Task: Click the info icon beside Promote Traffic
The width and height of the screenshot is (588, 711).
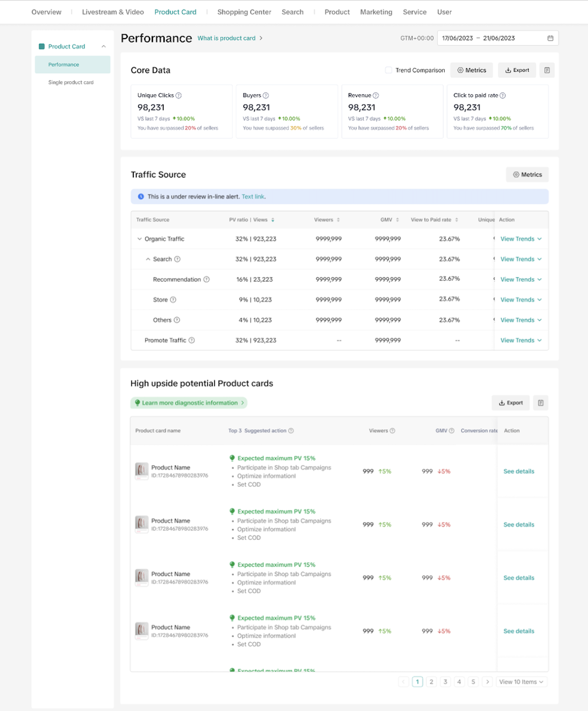Action: [192, 341]
